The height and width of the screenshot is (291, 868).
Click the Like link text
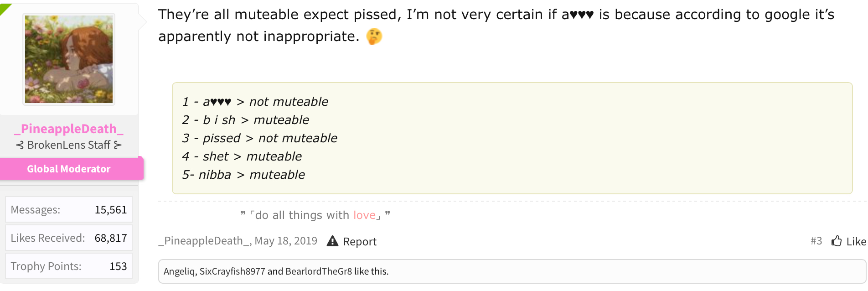point(856,242)
